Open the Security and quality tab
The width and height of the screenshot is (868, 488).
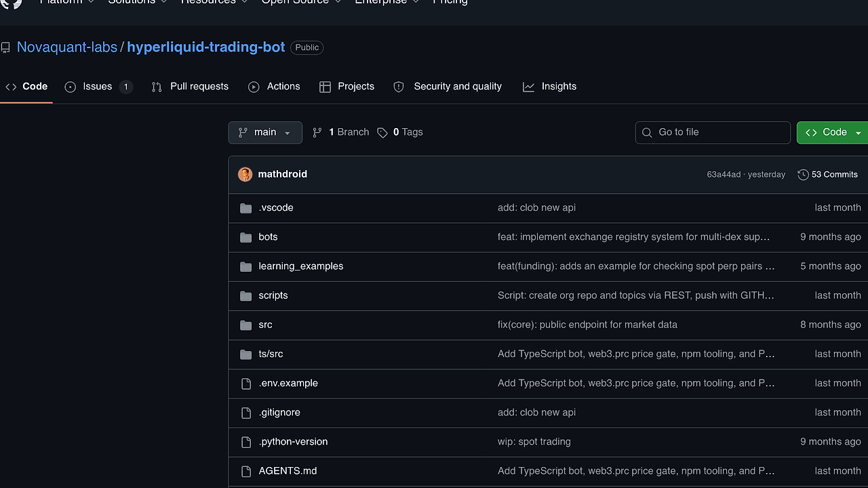coord(448,87)
